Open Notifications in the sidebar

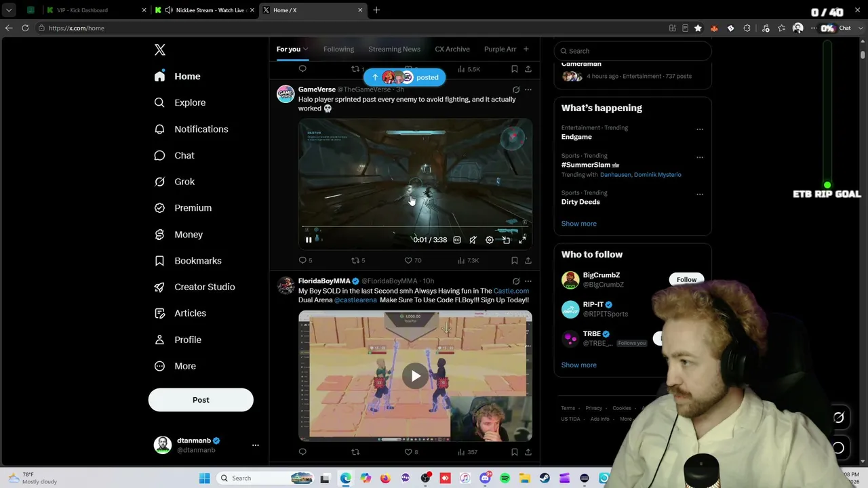coord(191,129)
